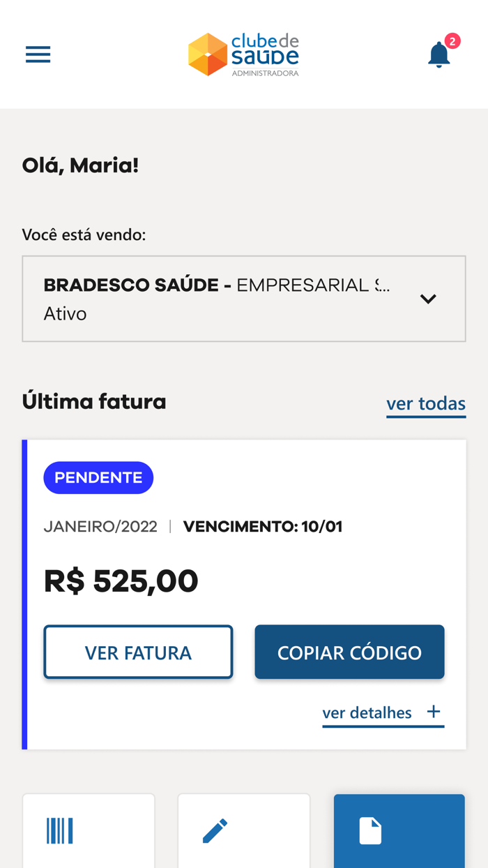488x868 pixels.
Task: Click the R$ 525,00 invoice amount
Action: tap(121, 581)
